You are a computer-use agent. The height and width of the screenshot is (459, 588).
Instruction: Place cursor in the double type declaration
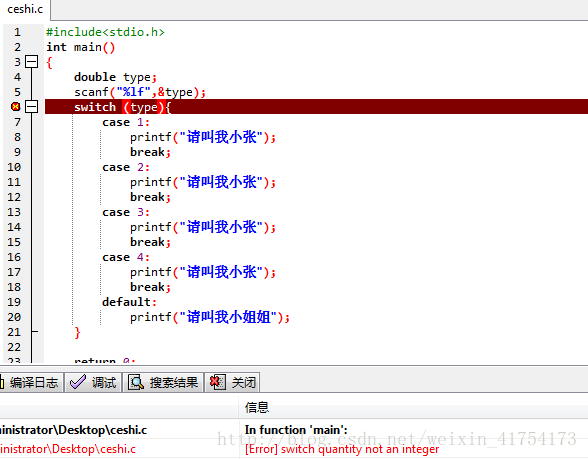click(116, 77)
